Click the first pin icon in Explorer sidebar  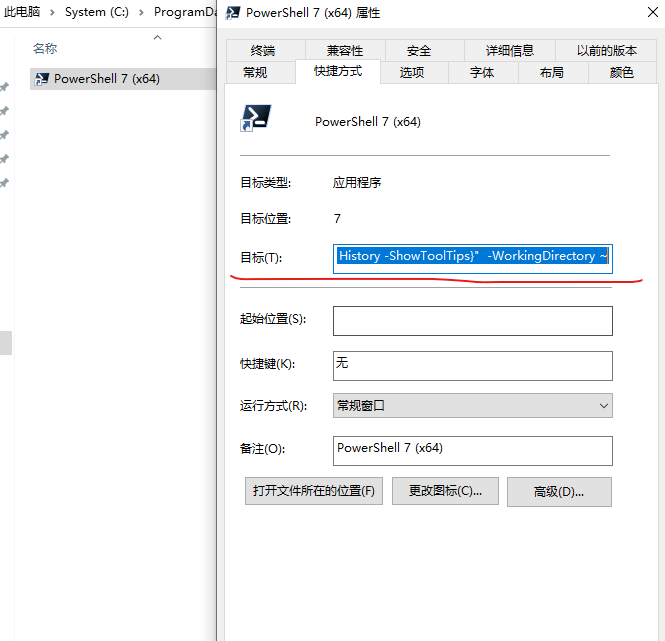pos(4,87)
